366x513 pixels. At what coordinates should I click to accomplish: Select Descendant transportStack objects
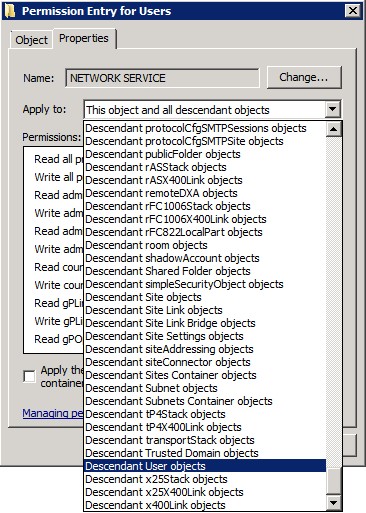[x=205, y=440]
